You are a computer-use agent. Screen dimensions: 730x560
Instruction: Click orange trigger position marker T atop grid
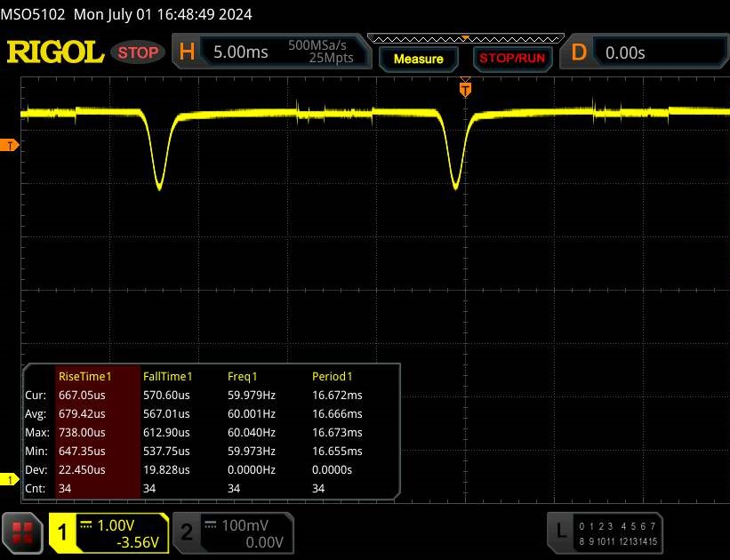465,89
